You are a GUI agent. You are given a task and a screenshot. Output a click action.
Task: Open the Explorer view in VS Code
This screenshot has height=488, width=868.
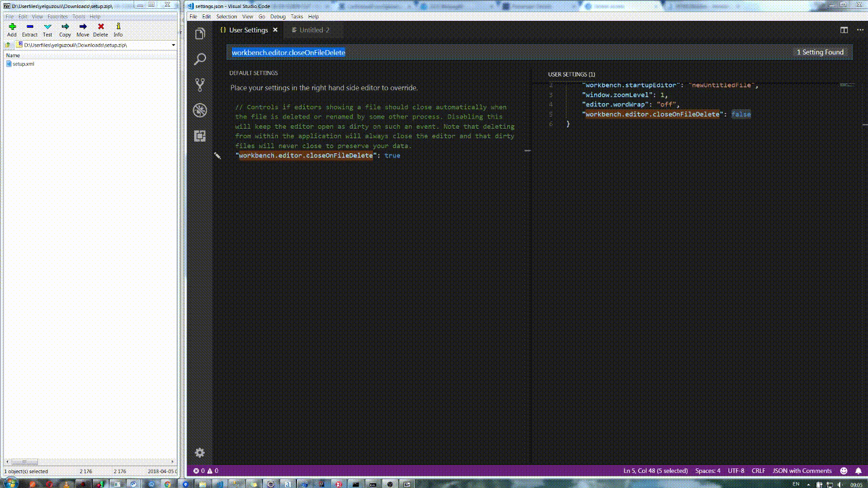point(199,33)
